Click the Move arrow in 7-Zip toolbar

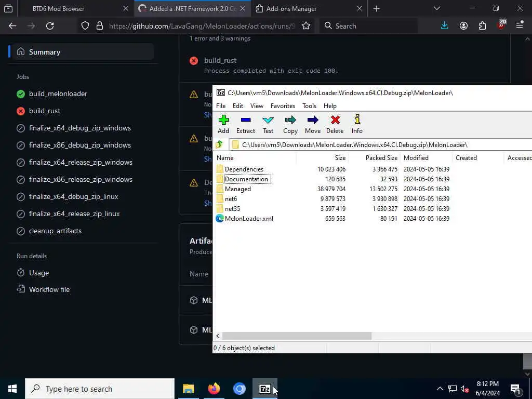point(312,124)
